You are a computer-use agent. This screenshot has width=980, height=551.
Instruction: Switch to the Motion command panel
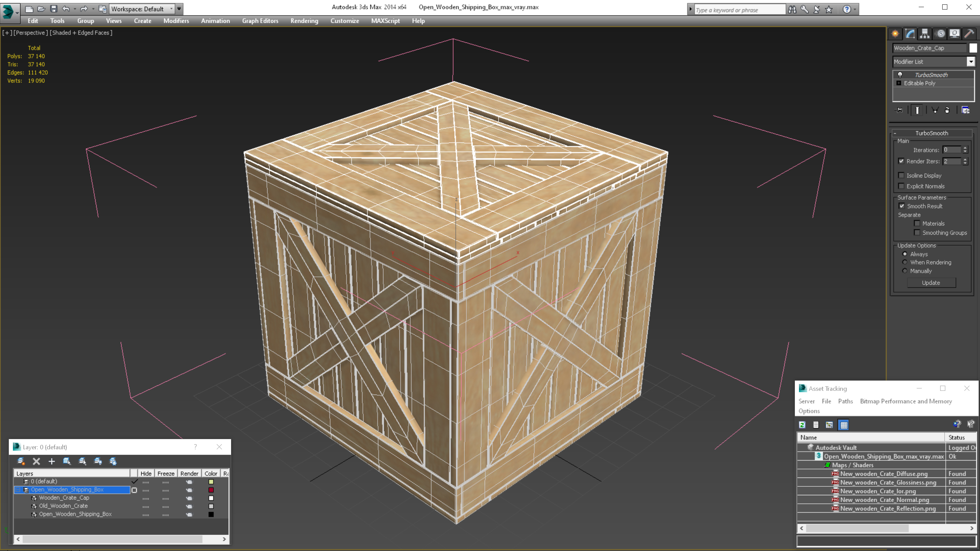point(940,33)
